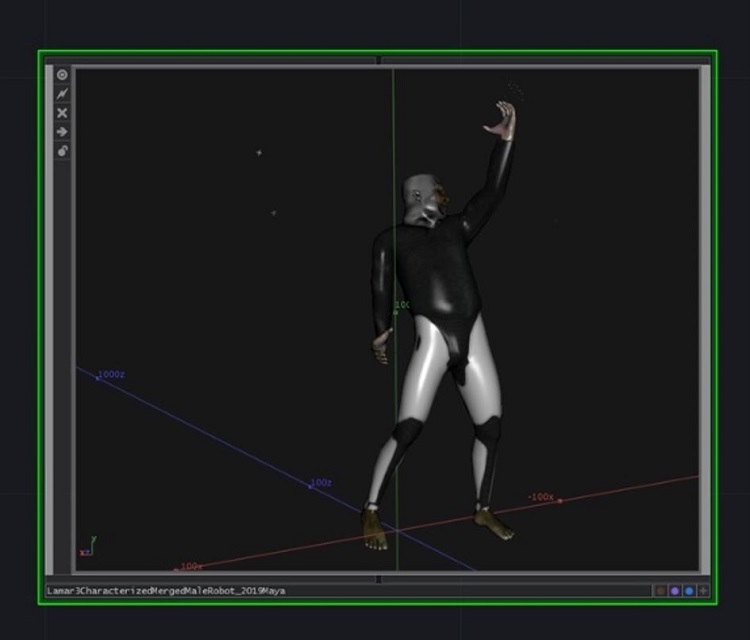Toggle the purple render flag dot
The width and height of the screenshot is (750, 640).
pos(675,591)
